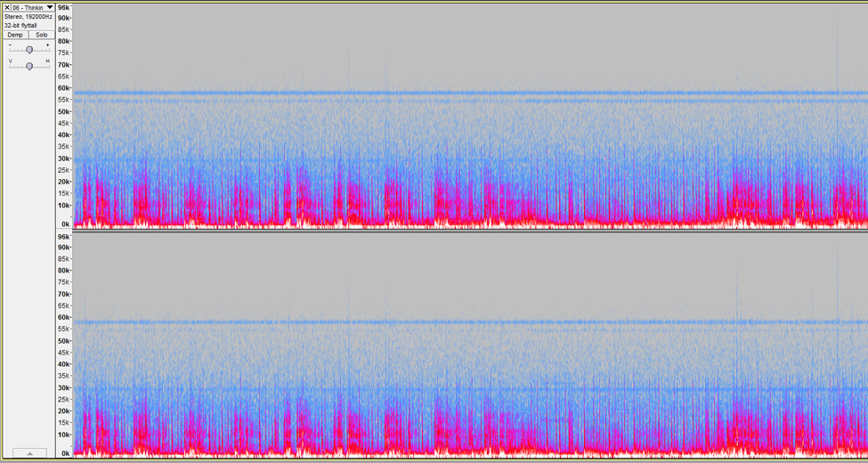Click the gain slider handle between minus and plus
Viewport: 868px width, 463px height.
coord(29,50)
